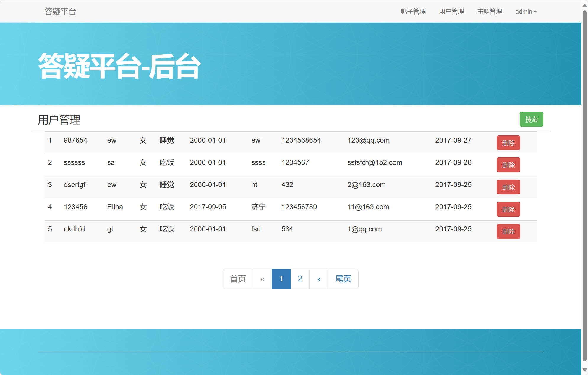
Task: Return to 首页 first page
Action: pyautogui.click(x=237, y=279)
